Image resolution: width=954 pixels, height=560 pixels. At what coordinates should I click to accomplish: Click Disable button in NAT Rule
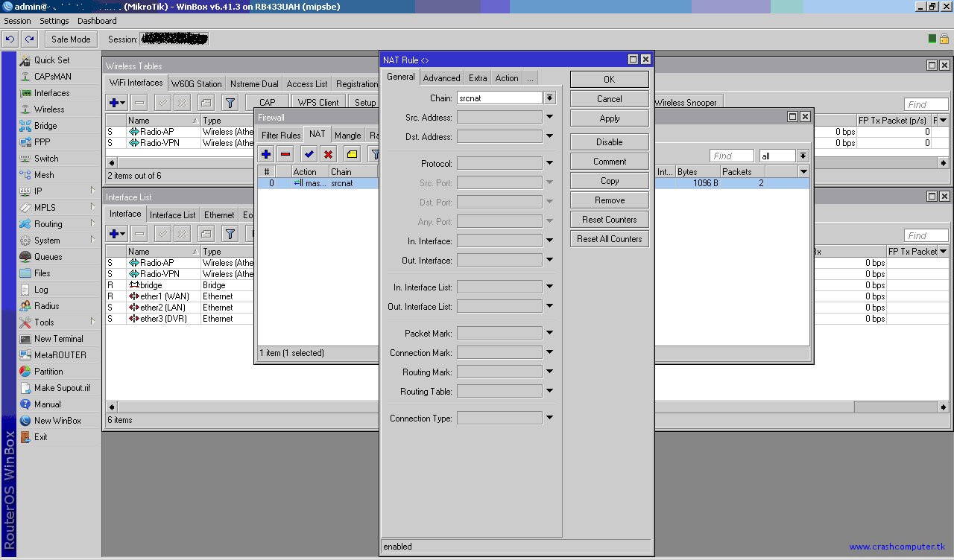(x=609, y=141)
